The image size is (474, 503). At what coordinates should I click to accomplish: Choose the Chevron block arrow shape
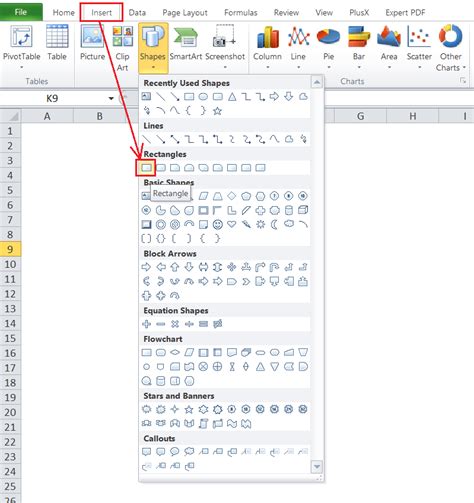point(246,282)
